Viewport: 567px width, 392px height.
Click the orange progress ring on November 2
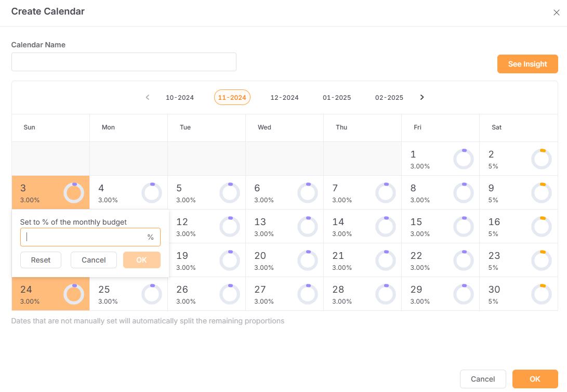point(541,159)
